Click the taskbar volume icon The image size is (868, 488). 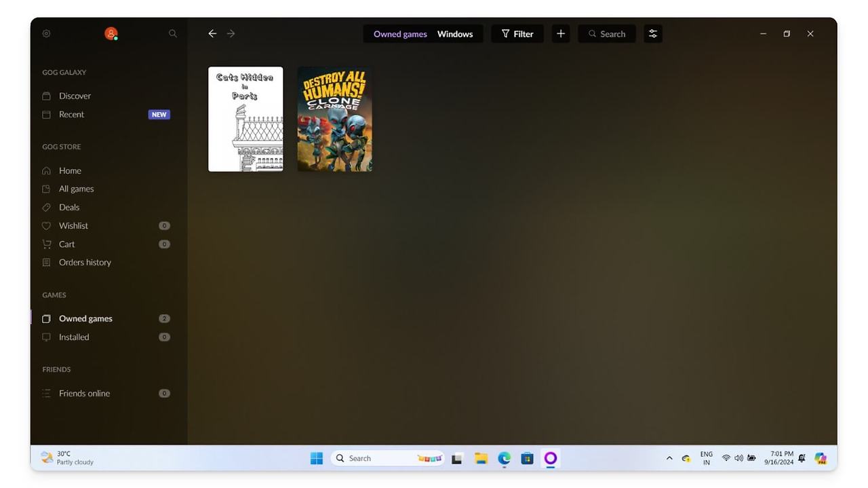tap(738, 458)
